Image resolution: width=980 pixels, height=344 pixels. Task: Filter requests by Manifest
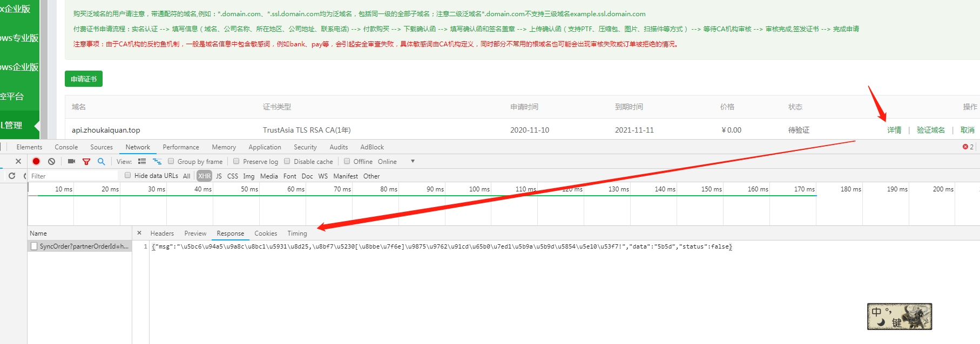[346, 176]
